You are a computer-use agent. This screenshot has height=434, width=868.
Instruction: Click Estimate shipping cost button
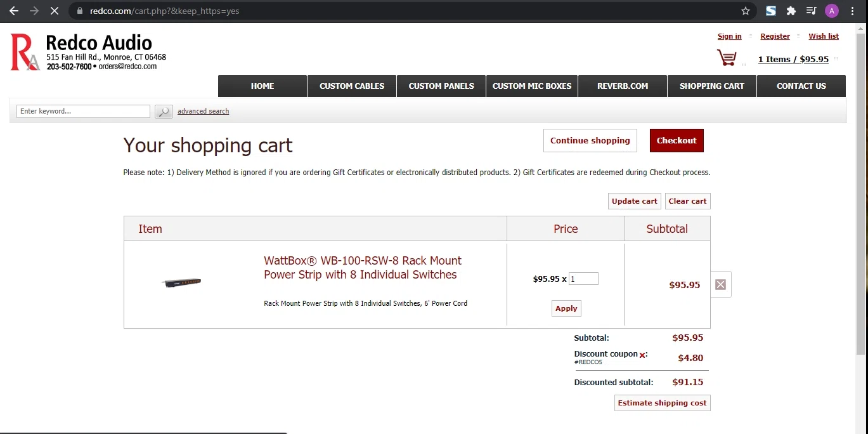click(x=662, y=403)
